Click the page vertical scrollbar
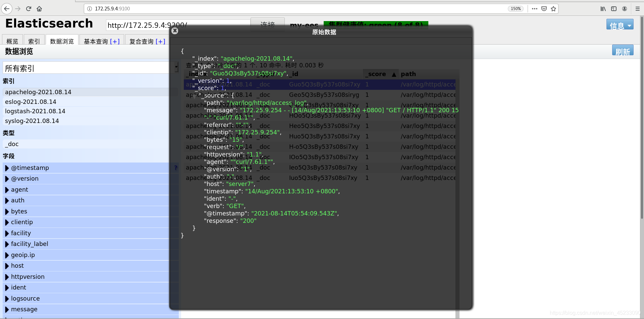 [642, 117]
